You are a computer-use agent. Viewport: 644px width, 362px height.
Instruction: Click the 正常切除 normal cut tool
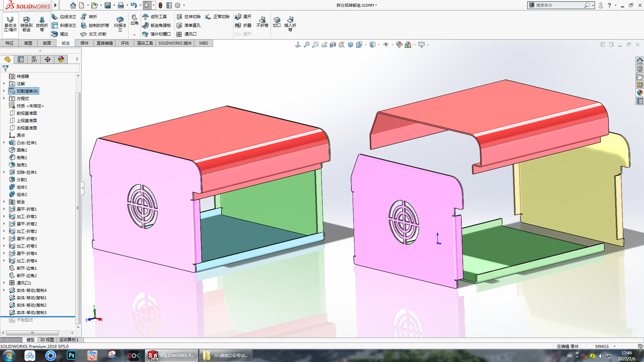coord(217,16)
